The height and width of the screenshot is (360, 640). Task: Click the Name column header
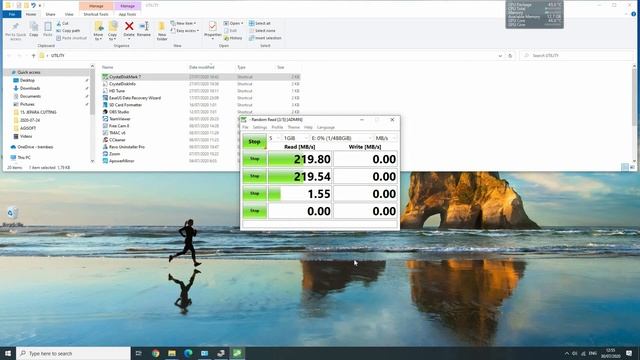(x=108, y=67)
